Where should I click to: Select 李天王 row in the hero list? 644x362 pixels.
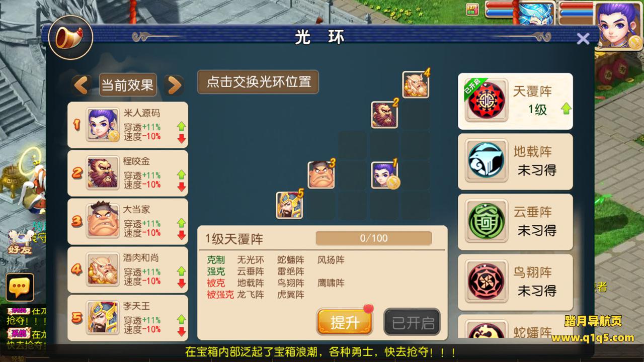click(x=128, y=317)
